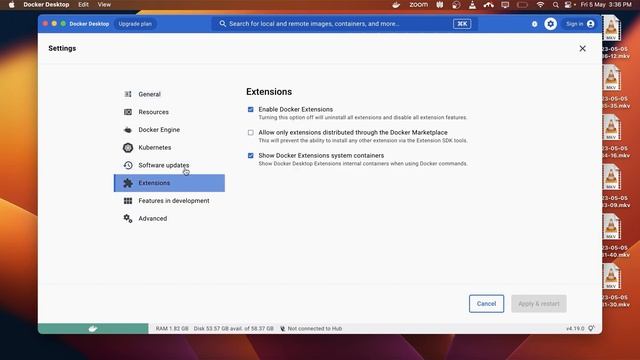Click the Not connected to Hub status
Image resolution: width=640 pixels, height=360 pixels.
tap(311, 328)
